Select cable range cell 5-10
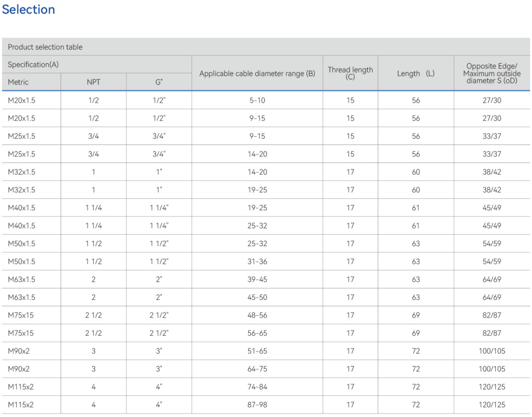This screenshot has width=532, height=417. click(x=257, y=100)
